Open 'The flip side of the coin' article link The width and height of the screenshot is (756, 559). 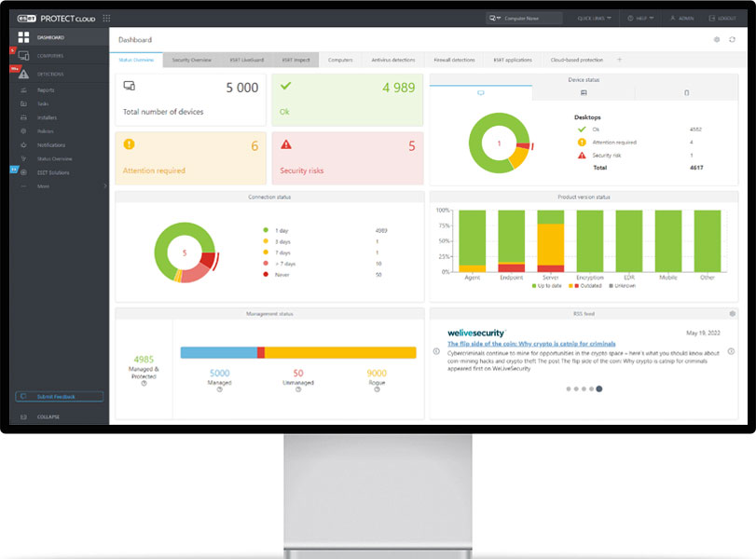(531, 344)
